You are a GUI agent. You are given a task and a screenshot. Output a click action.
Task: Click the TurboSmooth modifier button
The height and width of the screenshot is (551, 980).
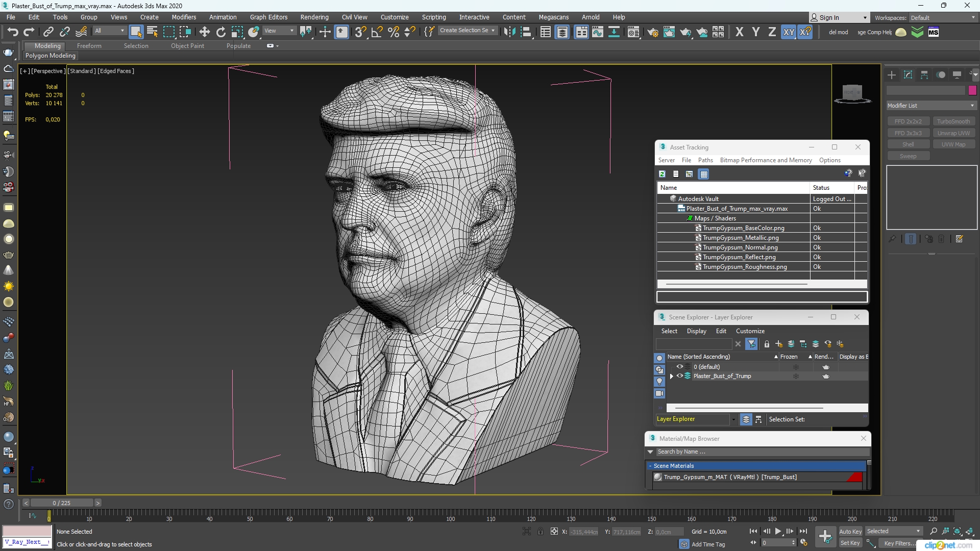[953, 121]
